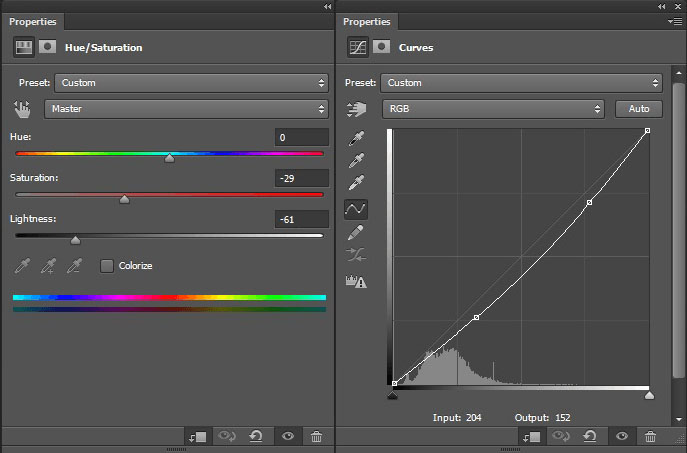Click the Lightness slider handle
Viewport: 687px width, 453px height.
click(75, 240)
